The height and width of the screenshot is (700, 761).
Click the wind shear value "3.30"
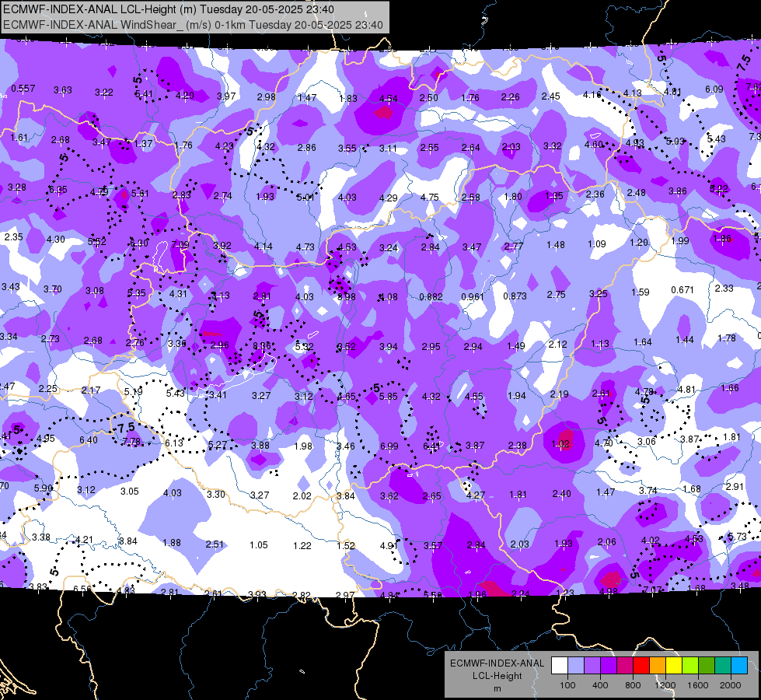[x=216, y=494]
